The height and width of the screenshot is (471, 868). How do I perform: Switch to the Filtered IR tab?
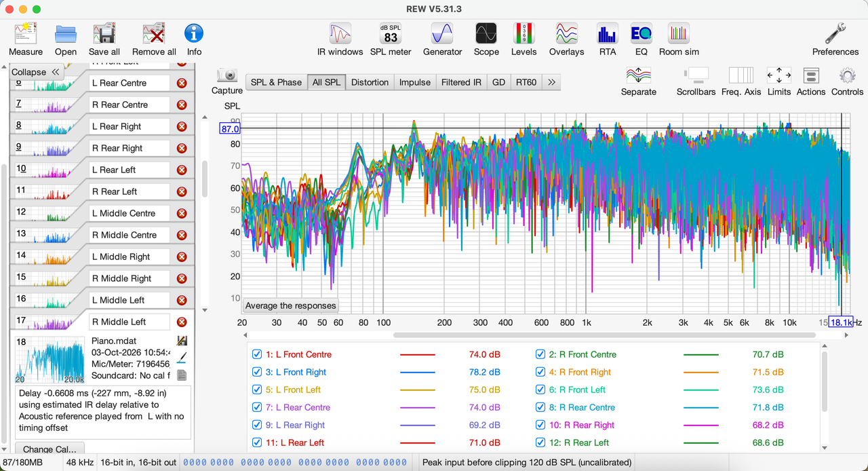coord(461,82)
